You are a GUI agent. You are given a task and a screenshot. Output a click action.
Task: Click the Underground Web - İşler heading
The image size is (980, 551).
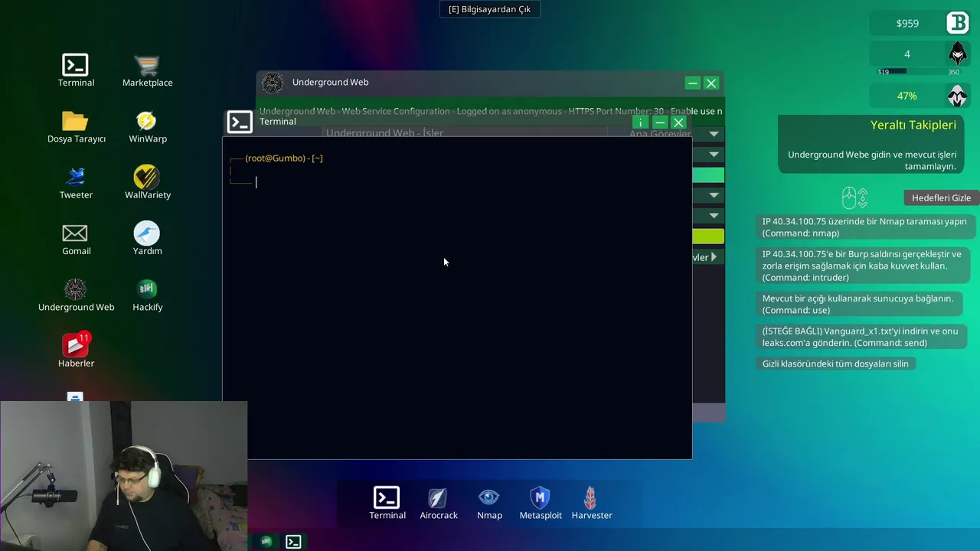(x=385, y=133)
